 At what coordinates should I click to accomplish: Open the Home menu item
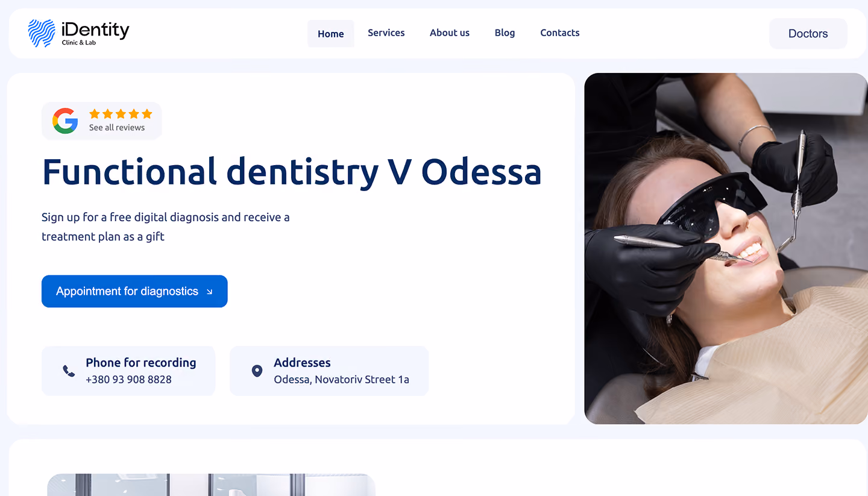click(331, 34)
